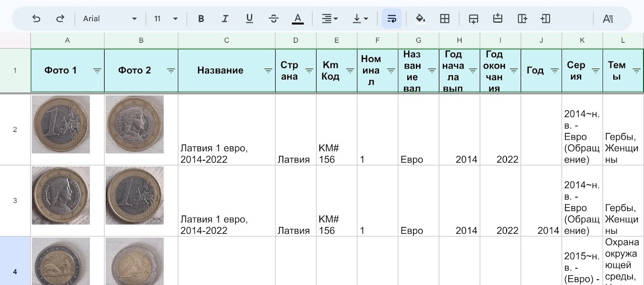Select row 3 header
The width and height of the screenshot is (644, 285).
point(15,201)
